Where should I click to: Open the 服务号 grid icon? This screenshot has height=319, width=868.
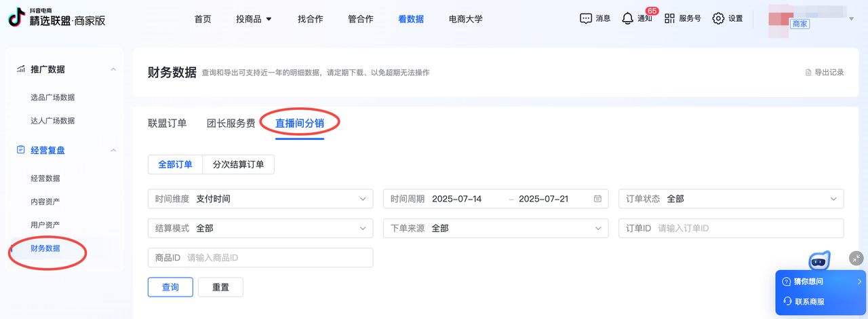[x=670, y=19]
